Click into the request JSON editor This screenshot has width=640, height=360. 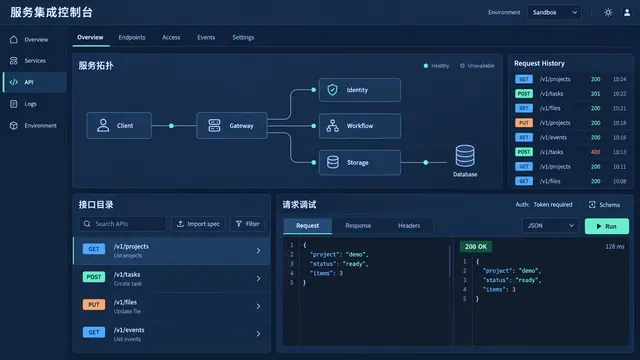pyautogui.click(x=367, y=292)
